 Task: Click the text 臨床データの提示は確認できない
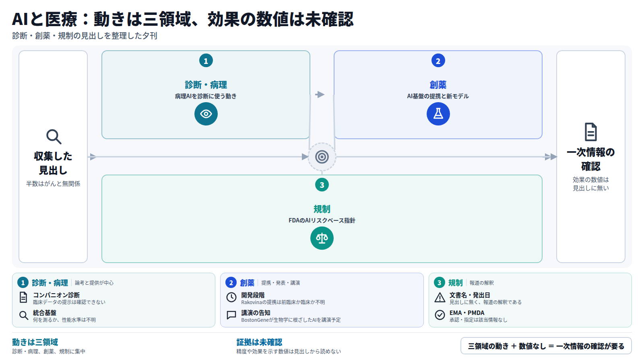point(69,302)
